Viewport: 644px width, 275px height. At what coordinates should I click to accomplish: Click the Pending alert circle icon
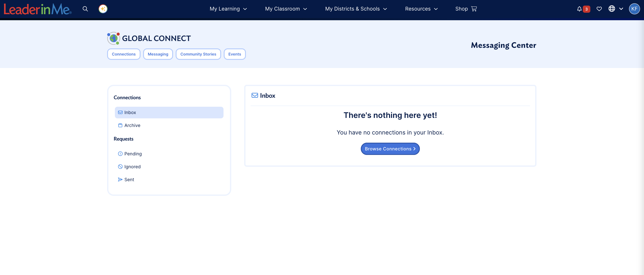[120, 154]
